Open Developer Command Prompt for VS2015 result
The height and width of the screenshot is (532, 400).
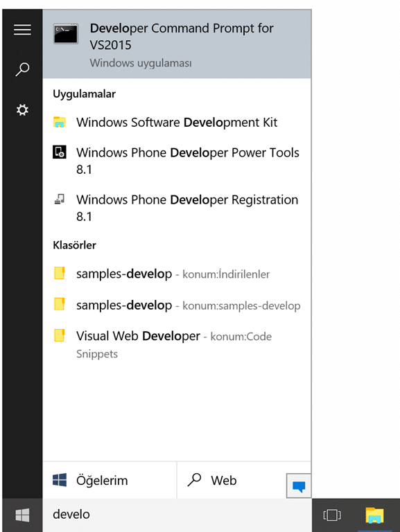(177, 44)
